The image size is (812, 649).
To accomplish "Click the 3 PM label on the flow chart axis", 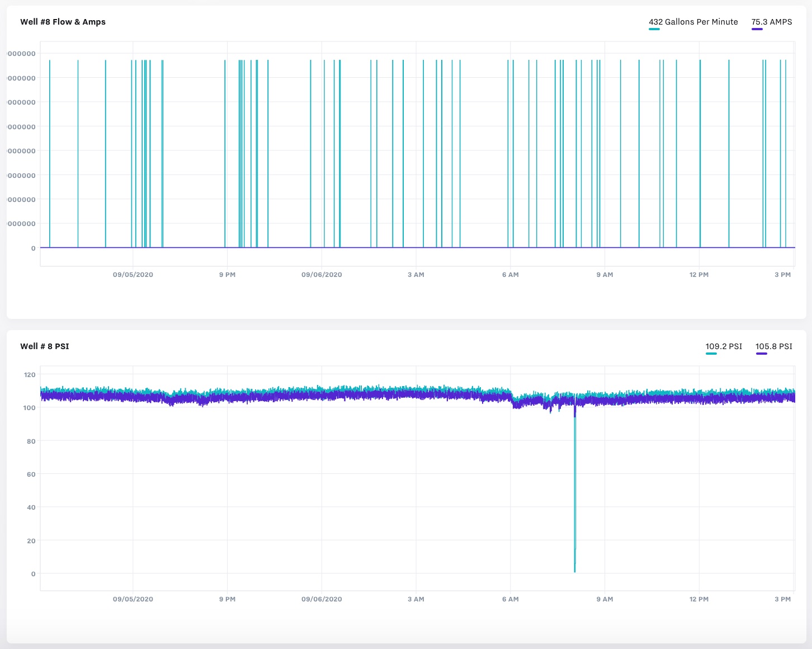I will tap(783, 275).
